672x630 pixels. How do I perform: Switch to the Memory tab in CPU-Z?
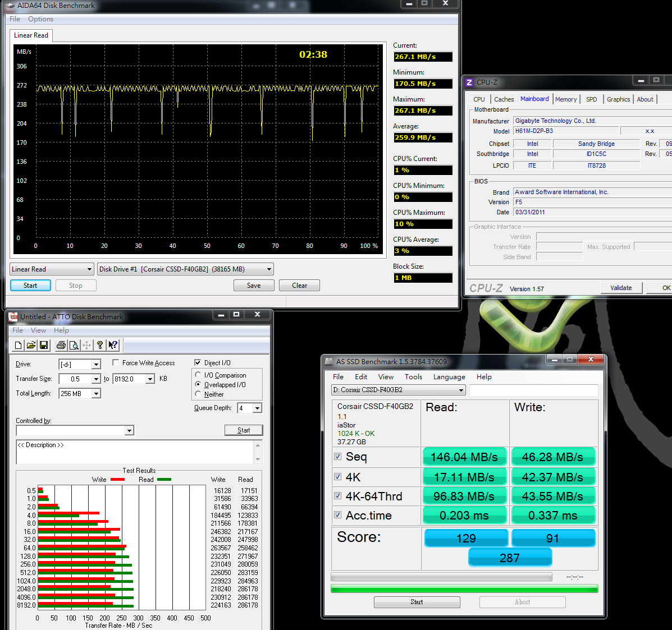tap(565, 99)
